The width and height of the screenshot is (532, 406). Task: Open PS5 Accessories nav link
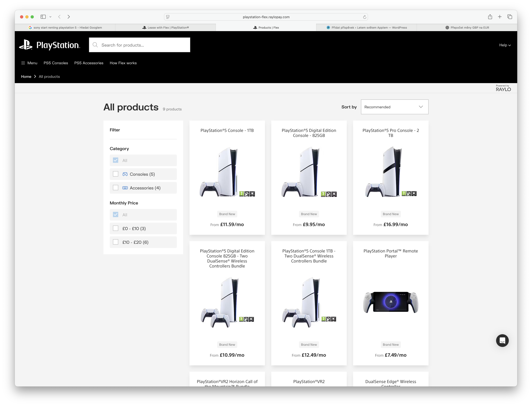click(x=89, y=63)
